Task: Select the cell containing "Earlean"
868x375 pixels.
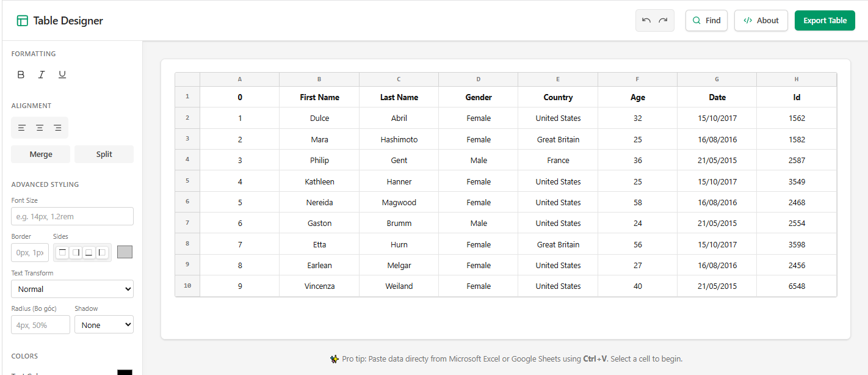Action: click(x=319, y=265)
